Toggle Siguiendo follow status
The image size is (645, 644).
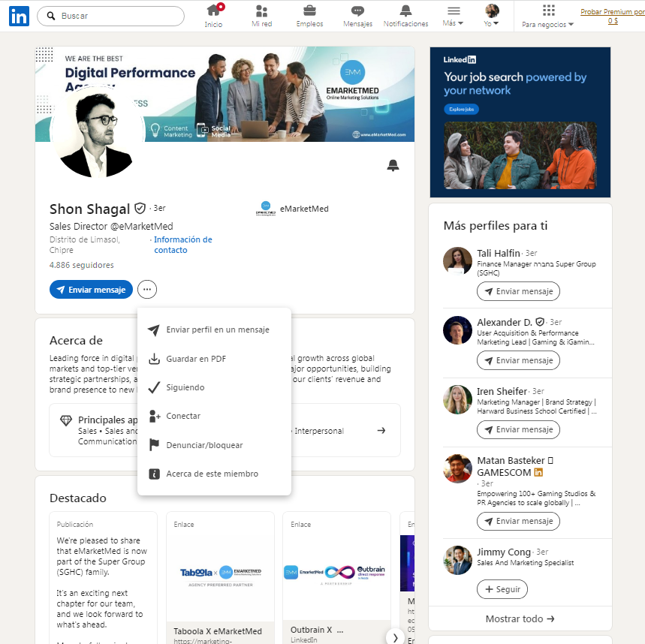point(214,387)
